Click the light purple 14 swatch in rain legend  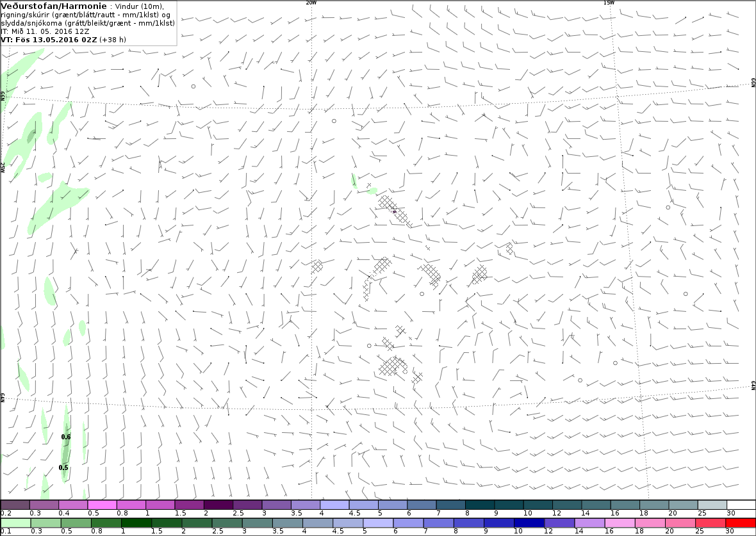pyautogui.click(x=589, y=523)
